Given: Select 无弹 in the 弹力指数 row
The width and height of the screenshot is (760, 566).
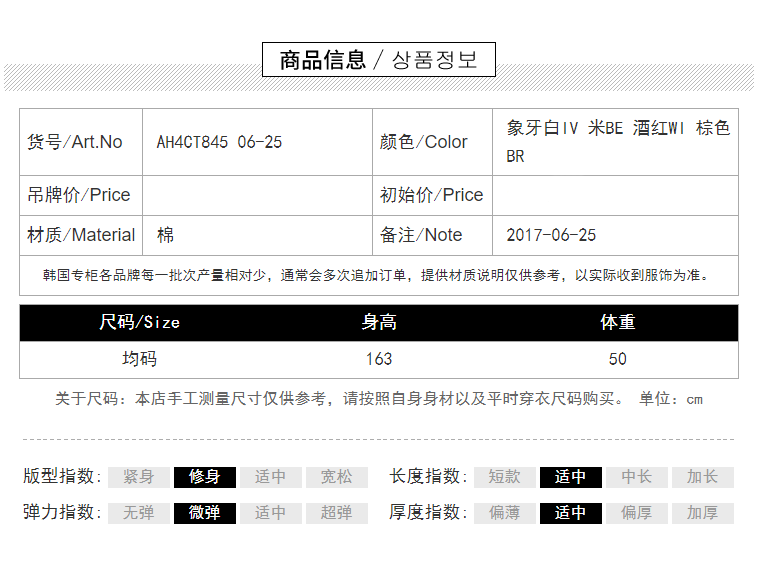Looking at the screenshot, I should (x=139, y=513).
